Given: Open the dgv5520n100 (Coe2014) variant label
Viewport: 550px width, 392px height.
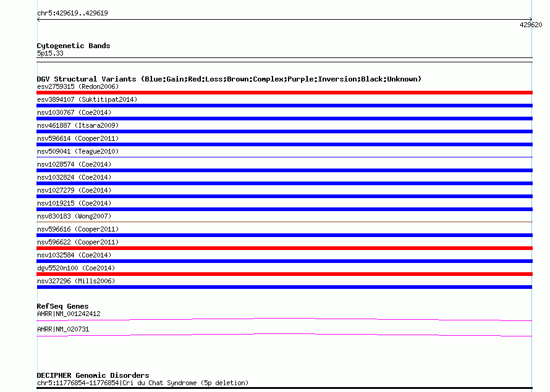Looking at the screenshot, I should [76, 268].
